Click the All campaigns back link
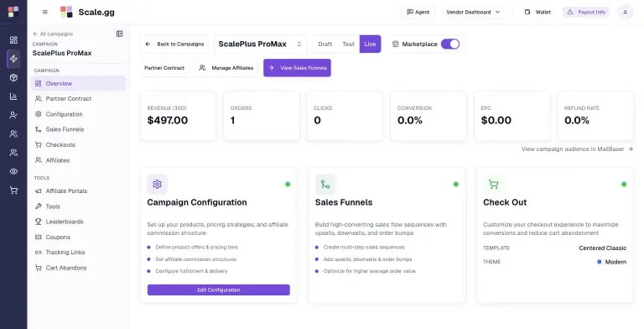Image resolution: width=644 pixels, height=329 pixels. [x=53, y=34]
